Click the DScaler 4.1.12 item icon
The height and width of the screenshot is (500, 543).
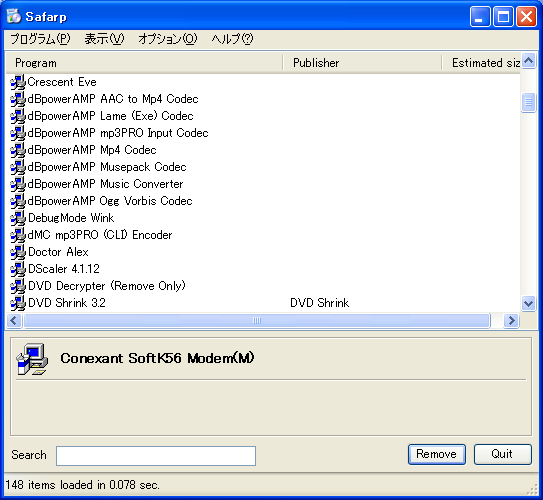pyautogui.click(x=18, y=269)
